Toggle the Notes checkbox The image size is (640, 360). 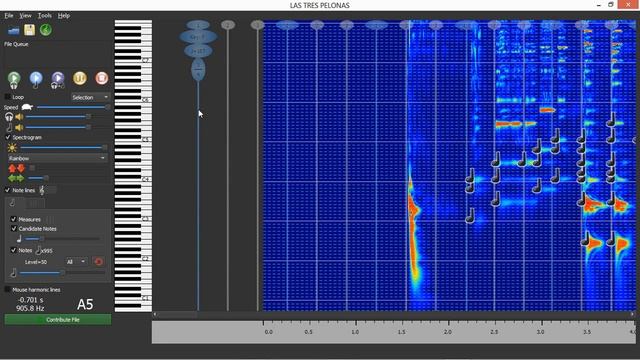pos(13,250)
